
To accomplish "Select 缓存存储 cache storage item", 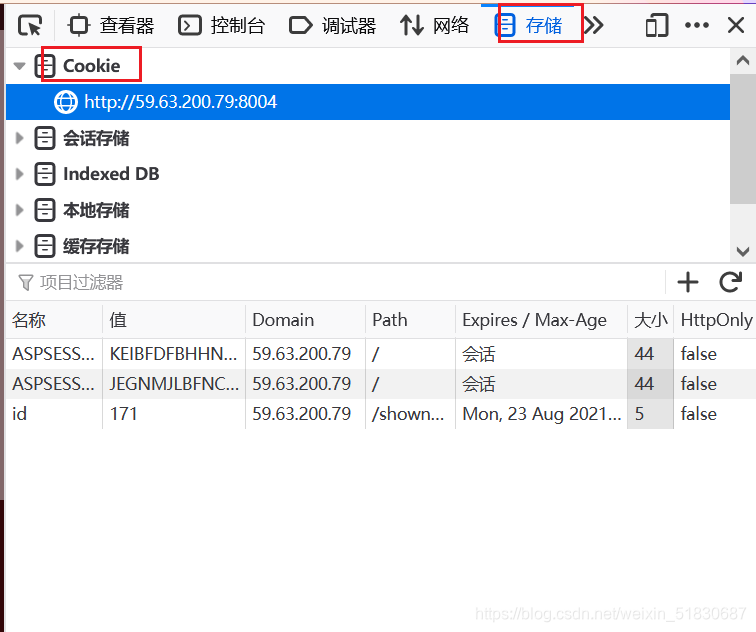I will click(96, 246).
